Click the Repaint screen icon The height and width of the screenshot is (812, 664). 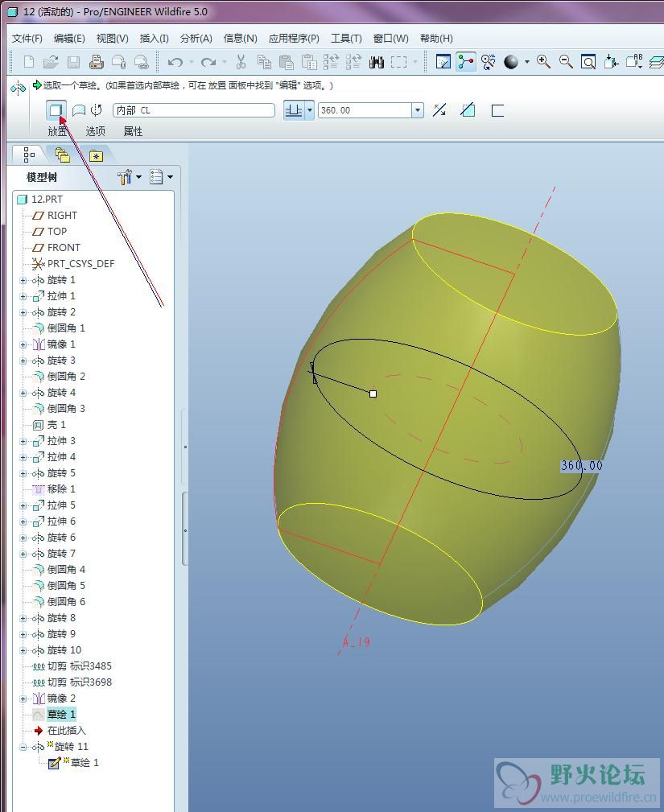pyautogui.click(x=443, y=62)
